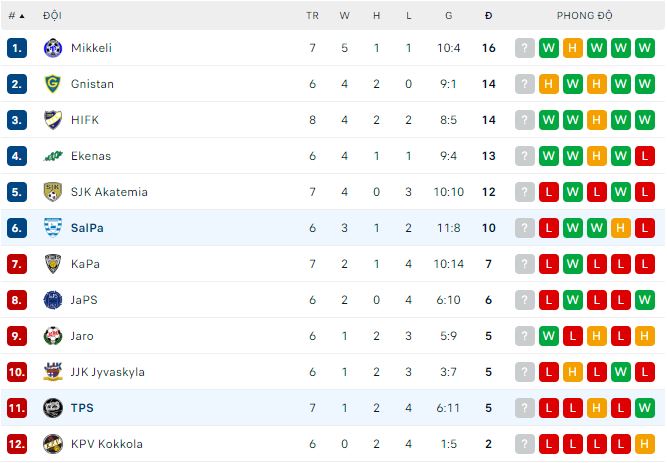This screenshot has width=667, height=463.
Task: Select the SalPa team logo
Action: (x=53, y=228)
